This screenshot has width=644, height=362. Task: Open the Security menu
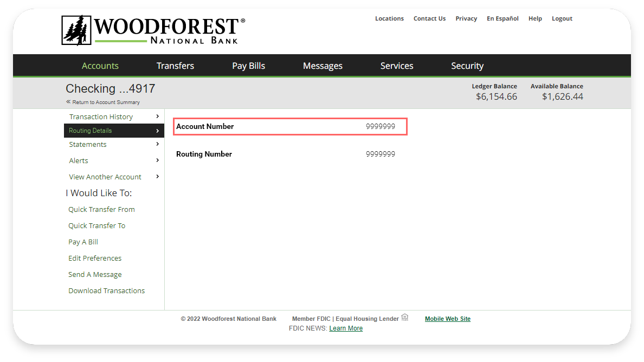pos(467,66)
